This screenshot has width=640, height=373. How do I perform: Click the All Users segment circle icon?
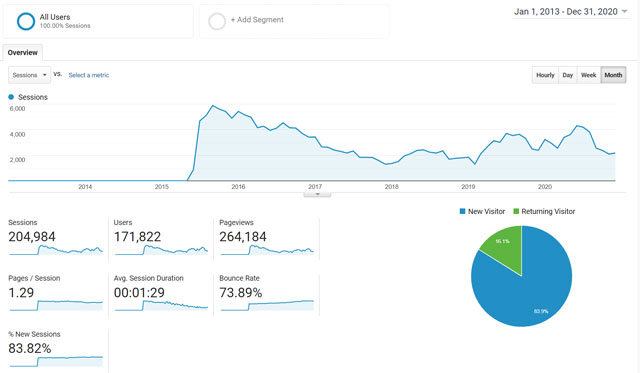pyautogui.click(x=25, y=21)
